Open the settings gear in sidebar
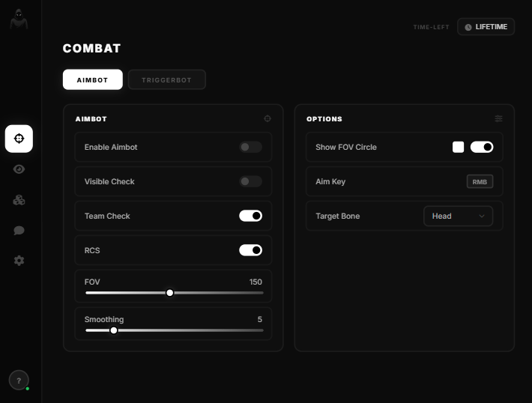 [x=19, y=261]
